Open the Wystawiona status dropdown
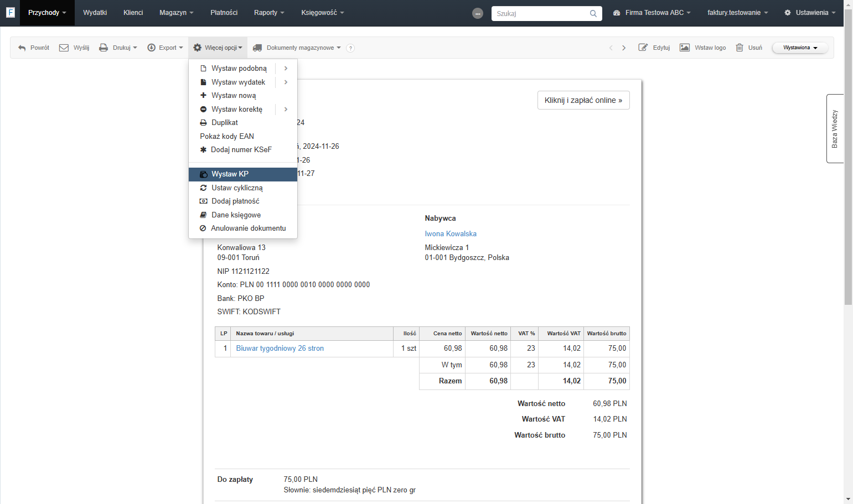 [x=800, y=48]
